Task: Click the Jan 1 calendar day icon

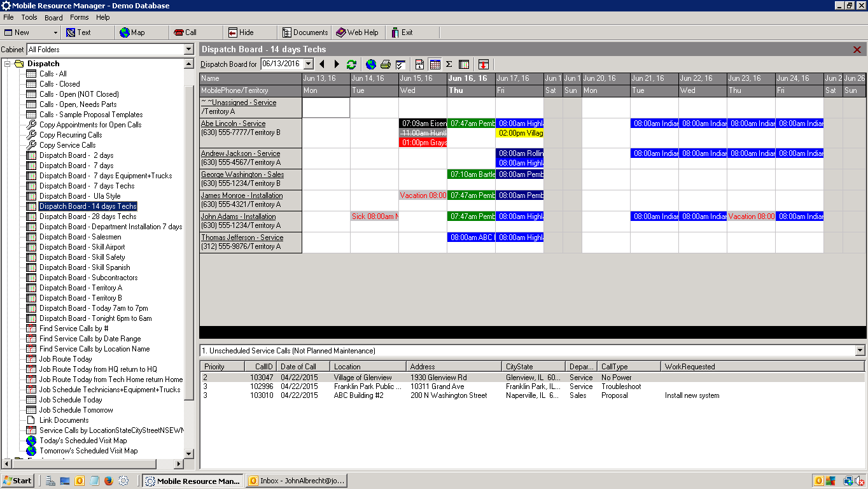Action: 420,64
